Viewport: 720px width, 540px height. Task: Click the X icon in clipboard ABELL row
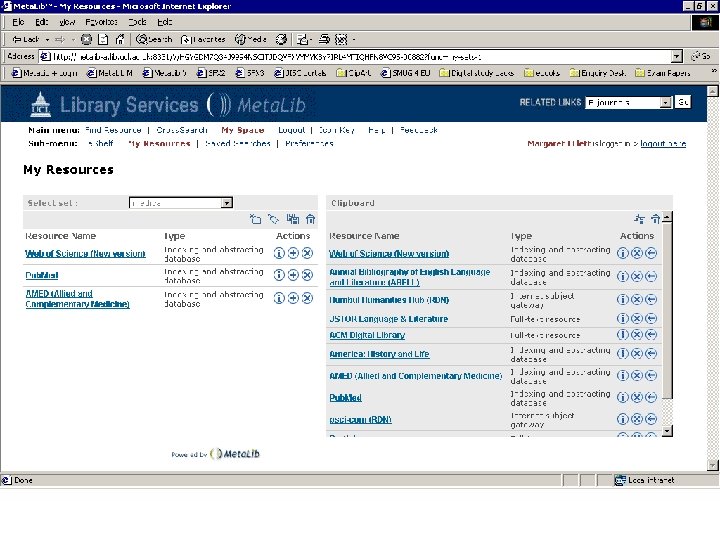point(636,276)
